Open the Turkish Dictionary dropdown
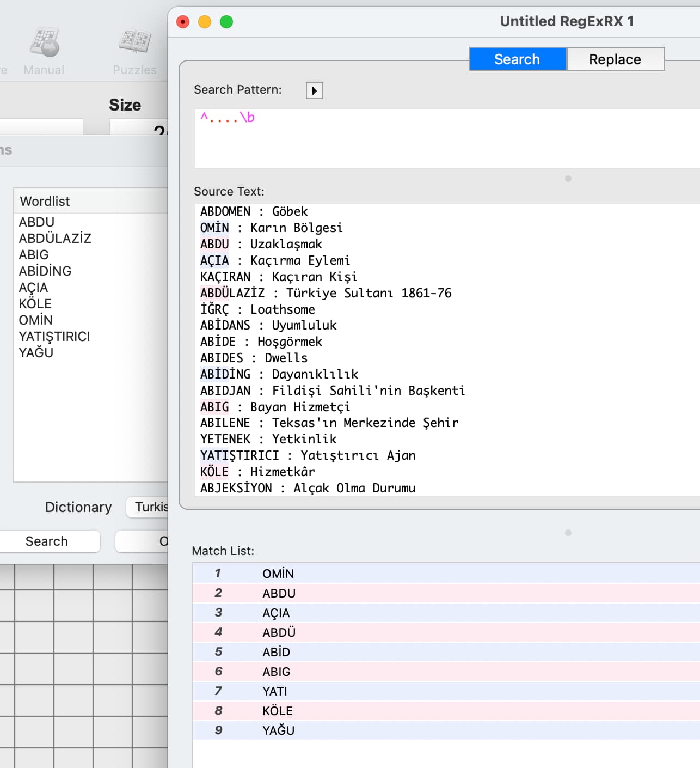Image resolution: width=700 pixels, height=768 pixels. pyautogui.click(x=148, y=507)
